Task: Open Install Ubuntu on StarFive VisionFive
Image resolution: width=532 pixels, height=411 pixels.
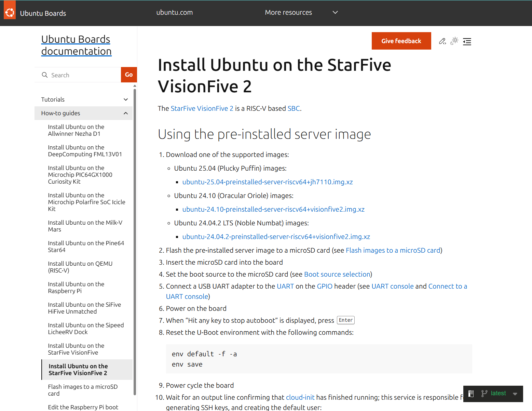Action: pyautogui.click(x=76, y=349)
